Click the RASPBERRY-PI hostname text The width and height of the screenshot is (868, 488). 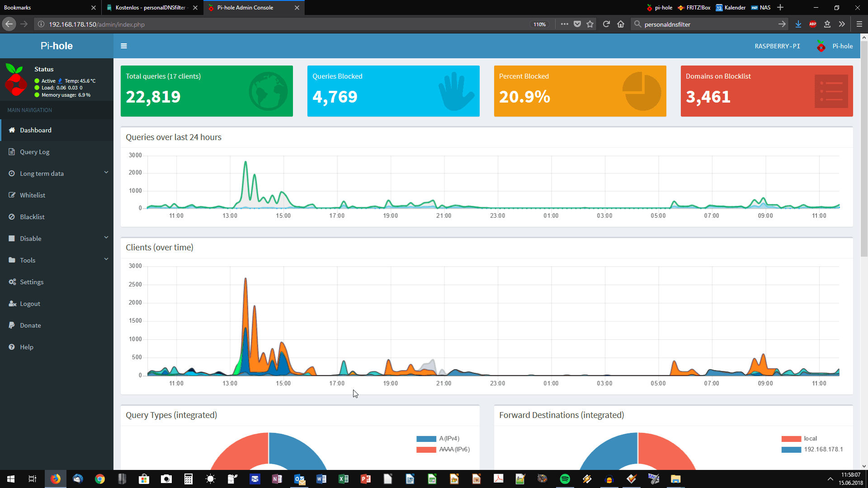pyautogui.click(x=777, y=46)
